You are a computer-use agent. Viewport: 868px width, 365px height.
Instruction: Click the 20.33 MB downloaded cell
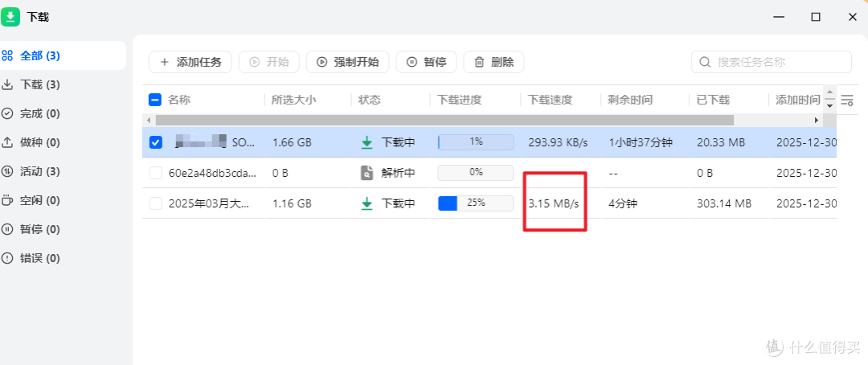(721, 143)
